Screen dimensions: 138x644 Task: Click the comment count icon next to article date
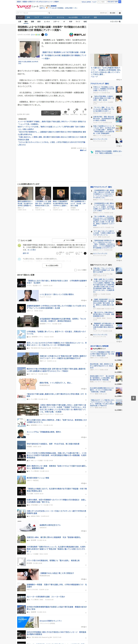33,35
